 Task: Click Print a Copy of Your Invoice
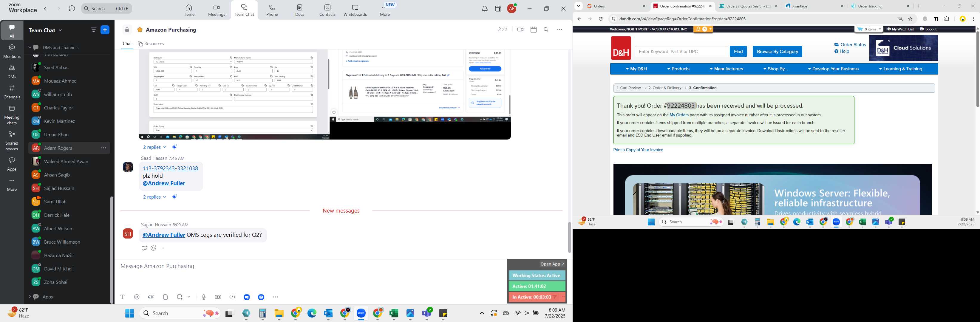638,150
